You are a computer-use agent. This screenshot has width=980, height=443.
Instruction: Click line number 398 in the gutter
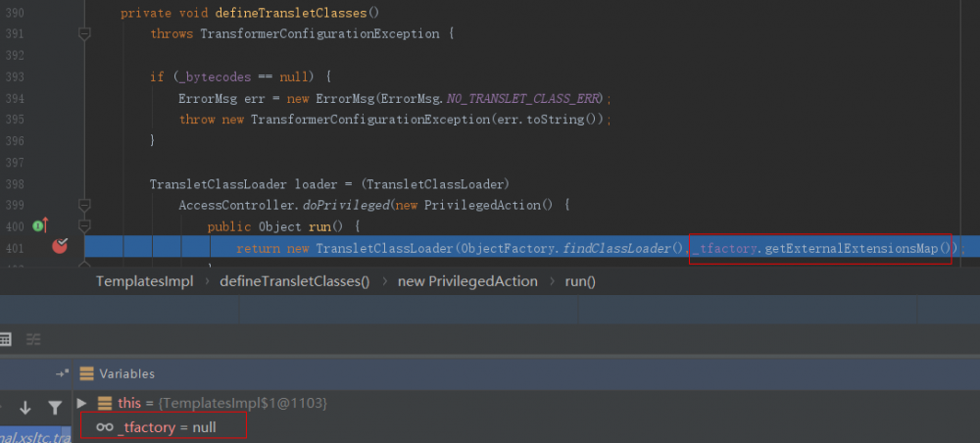coord(14,184)
